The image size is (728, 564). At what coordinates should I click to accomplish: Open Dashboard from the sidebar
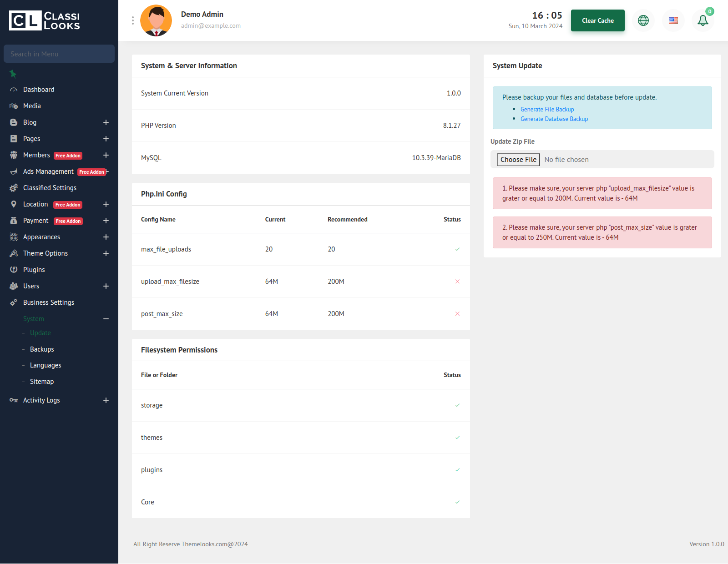(39, 90)
